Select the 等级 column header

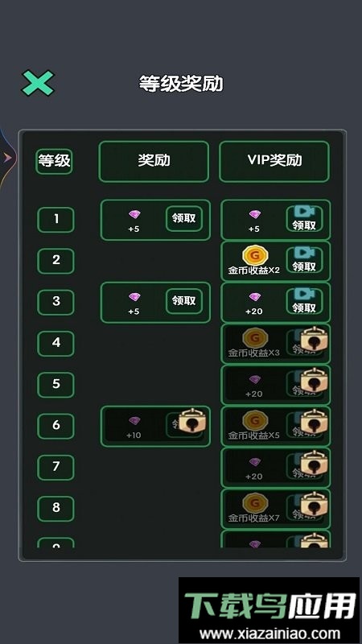pyautogui.click(x=54, y=161)
